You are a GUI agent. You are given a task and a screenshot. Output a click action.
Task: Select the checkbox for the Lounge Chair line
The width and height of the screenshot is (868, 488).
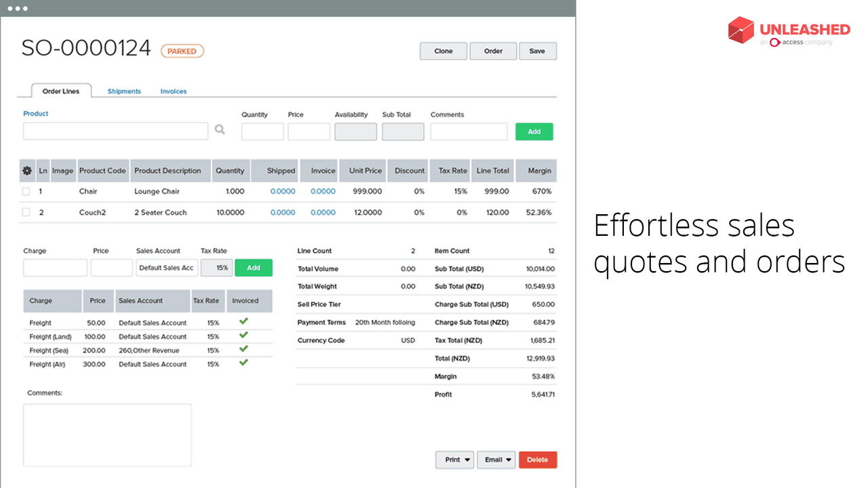point(26,191)
